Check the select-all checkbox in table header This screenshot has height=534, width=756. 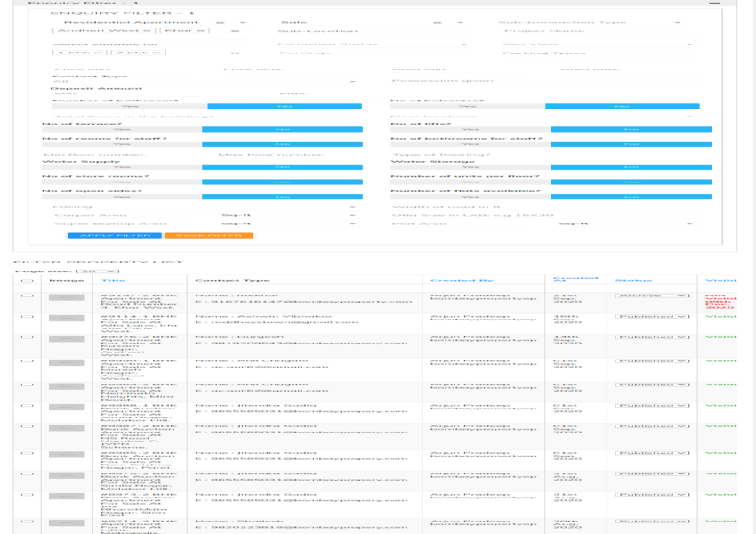coord(28,281)
